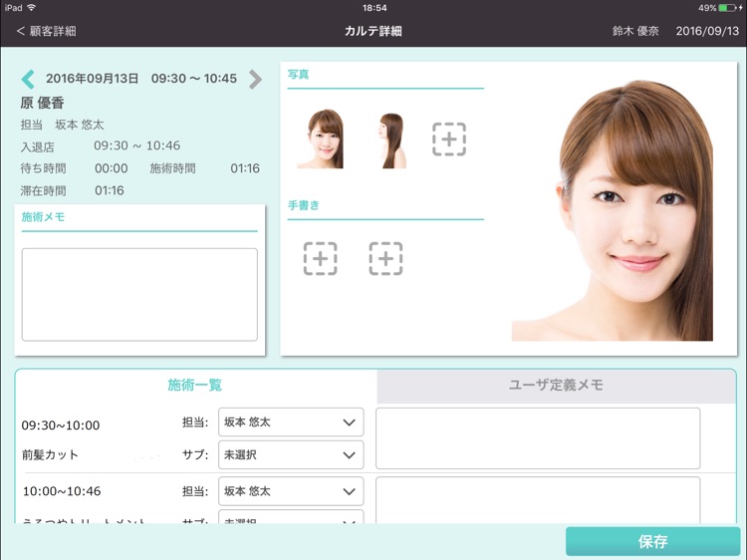Tap the 担当 坂本 悠太 line under customer name
Viewport: 747px width, 560px height.
[x=62, y=125]
